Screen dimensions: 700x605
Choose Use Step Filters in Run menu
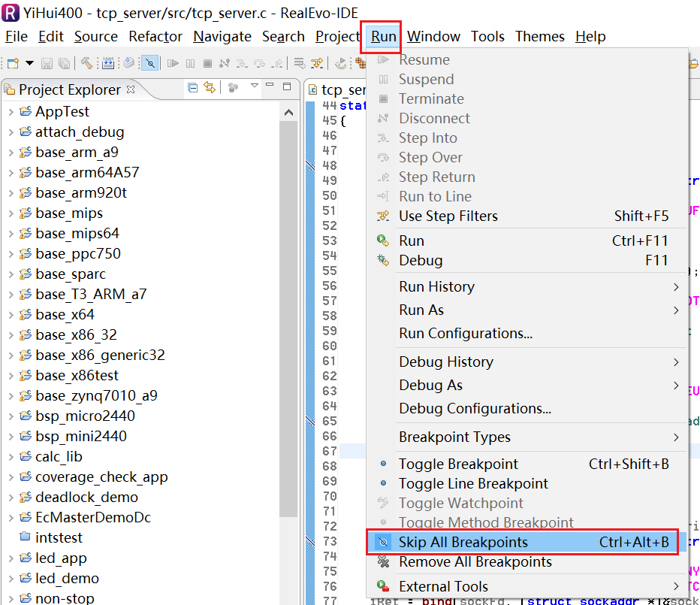[527, 216]
